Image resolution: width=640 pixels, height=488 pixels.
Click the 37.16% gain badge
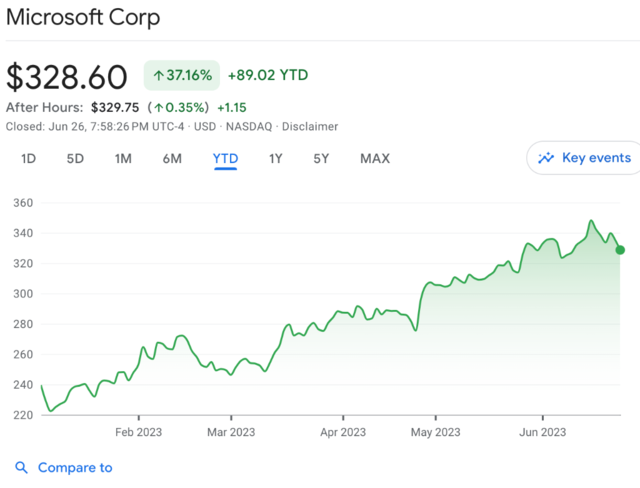point(182,75)
